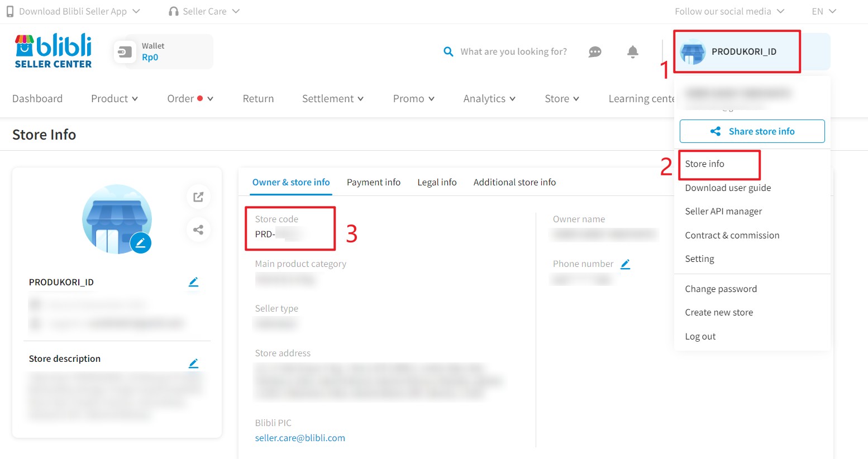Click the Store address label
The height and width of the screenshot is (459, 868).
pyautogui.click(x=283, y=353)
